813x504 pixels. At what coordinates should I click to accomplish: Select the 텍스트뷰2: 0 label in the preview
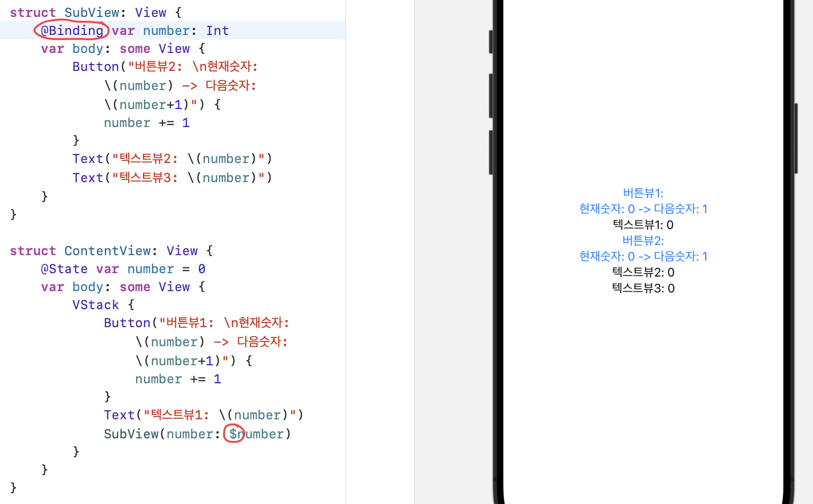tap(643, 273)
